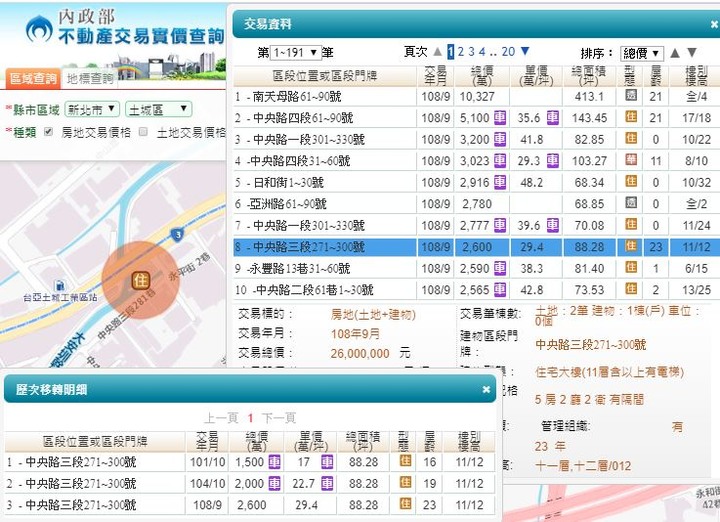Select highlighted row 8 中央路三段271~300號
720x522 pixels.
point(476,247)
